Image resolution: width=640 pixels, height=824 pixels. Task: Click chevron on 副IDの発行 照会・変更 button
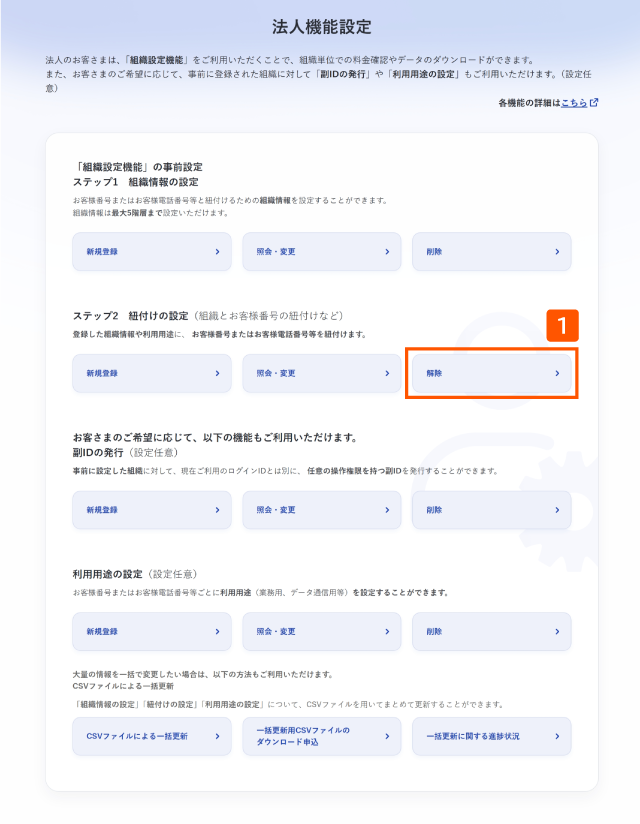387,510
